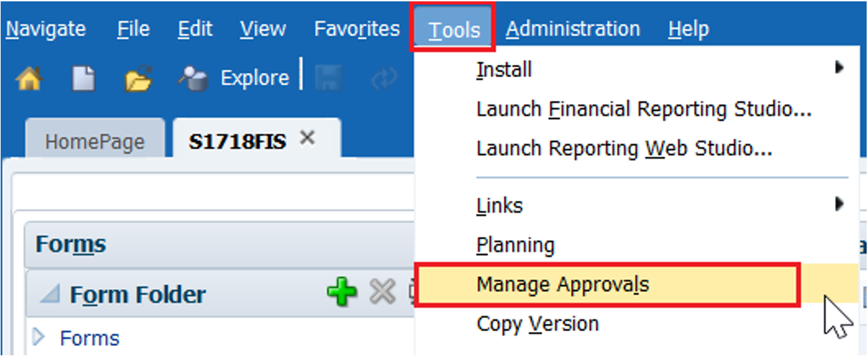This screenshot has width=868, height=360.
Task: Expand the Links submenu arrow
Action: pyautogui.click(x=839, y=204)
